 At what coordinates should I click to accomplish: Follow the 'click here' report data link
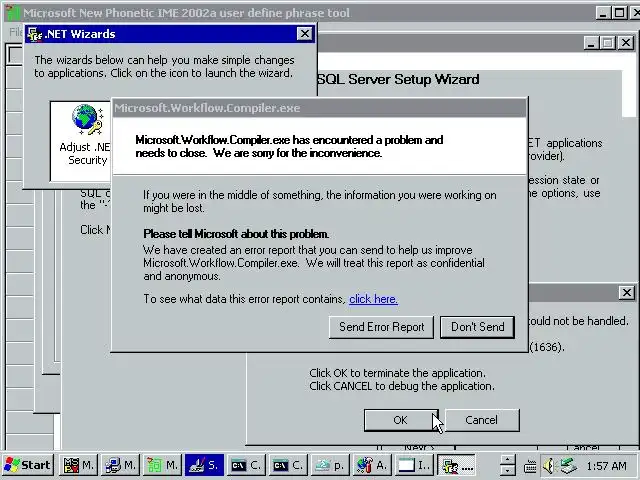pos(373,299)
